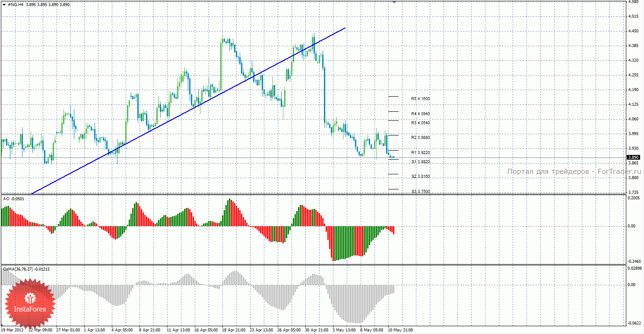Click the -0.0622 value on OsMA scale

tap(633, 323)
